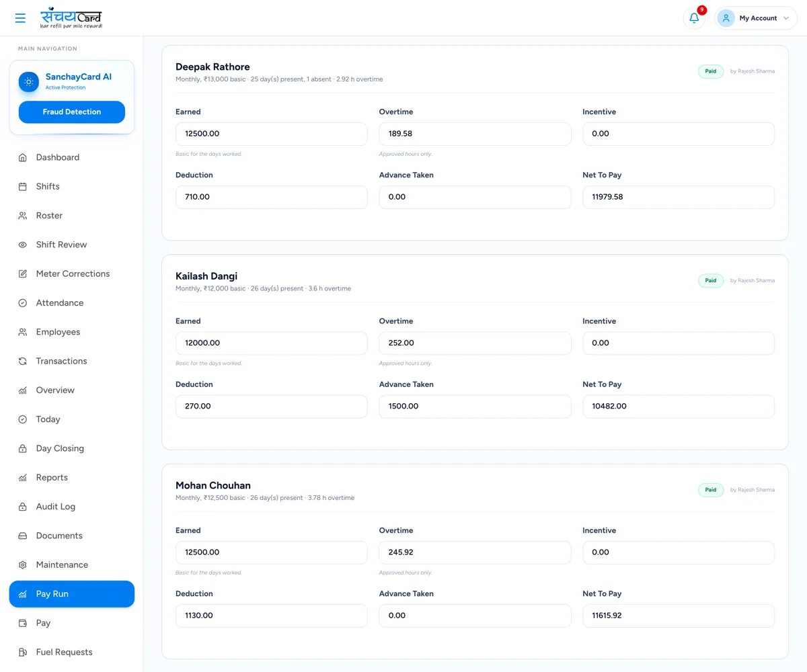Open notifications bell icon
This screenshot has width=807, height=672.
point(694,18)
